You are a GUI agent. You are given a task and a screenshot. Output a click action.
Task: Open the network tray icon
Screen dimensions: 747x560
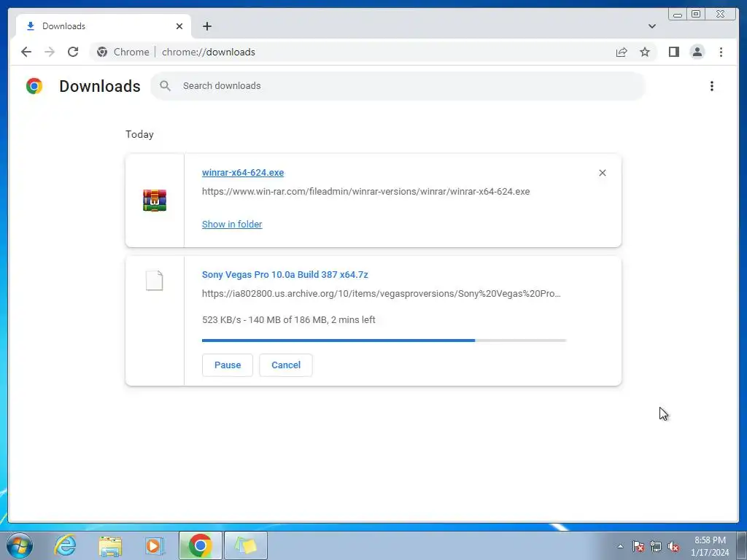pyautogui.click(x=656, y=546)
